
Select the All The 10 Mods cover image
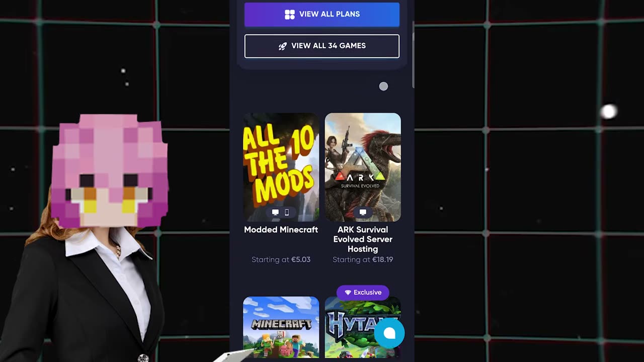click(281, 167)
